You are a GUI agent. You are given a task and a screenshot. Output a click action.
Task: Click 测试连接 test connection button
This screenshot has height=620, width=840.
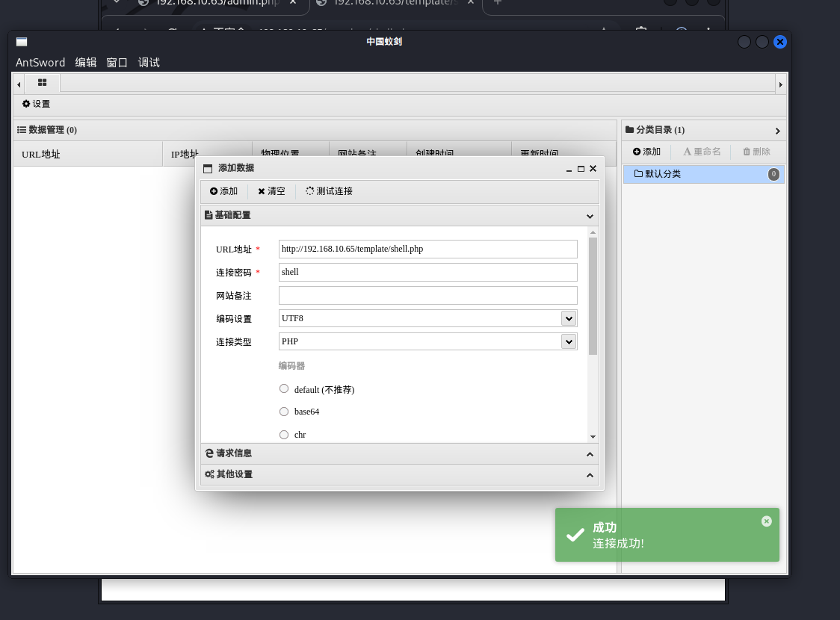(x=329, y=191)
